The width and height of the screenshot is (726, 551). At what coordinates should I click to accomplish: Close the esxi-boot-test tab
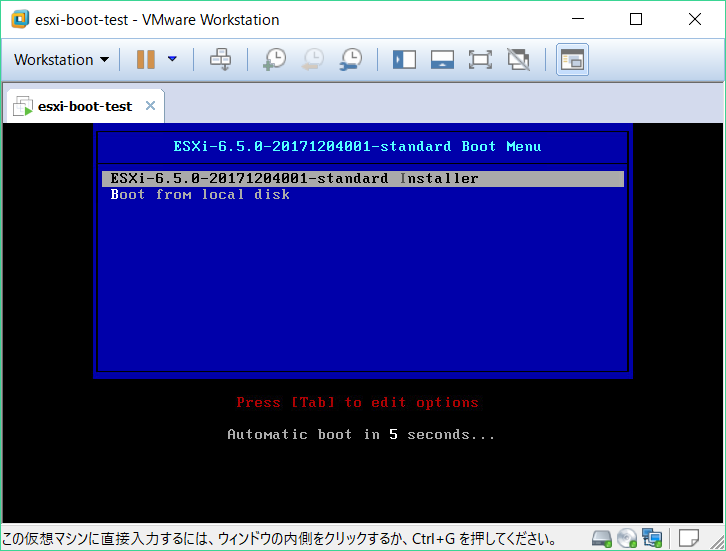pyautogui.click(x=150, y=106)
